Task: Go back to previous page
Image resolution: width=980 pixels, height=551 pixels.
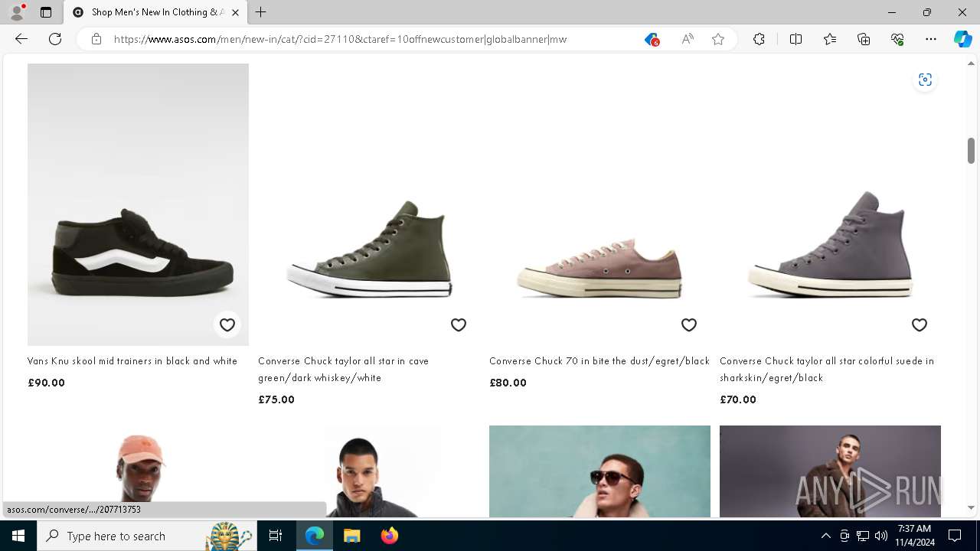Action: [21, 39]
